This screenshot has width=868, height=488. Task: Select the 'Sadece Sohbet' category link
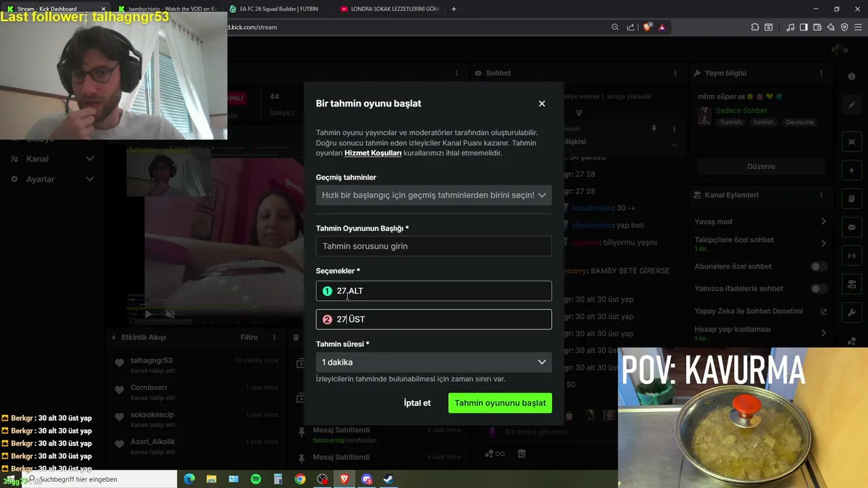tap(741, 110)
